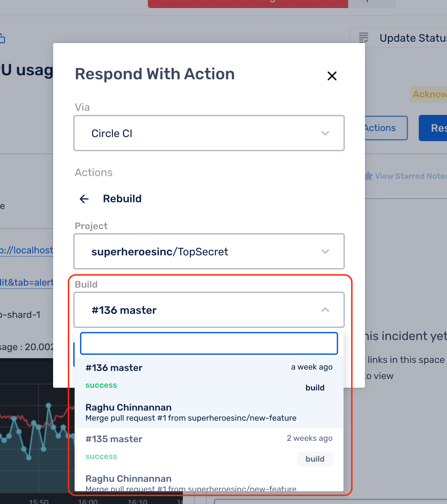Click the Update Status checklist icon
This screenshot has width=447, height=504.
[x=363, y=38]
